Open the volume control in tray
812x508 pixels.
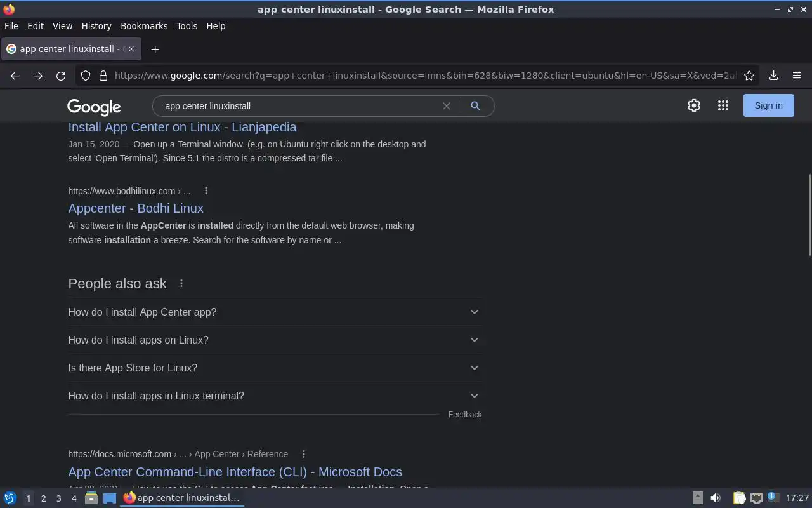(716, 498)
